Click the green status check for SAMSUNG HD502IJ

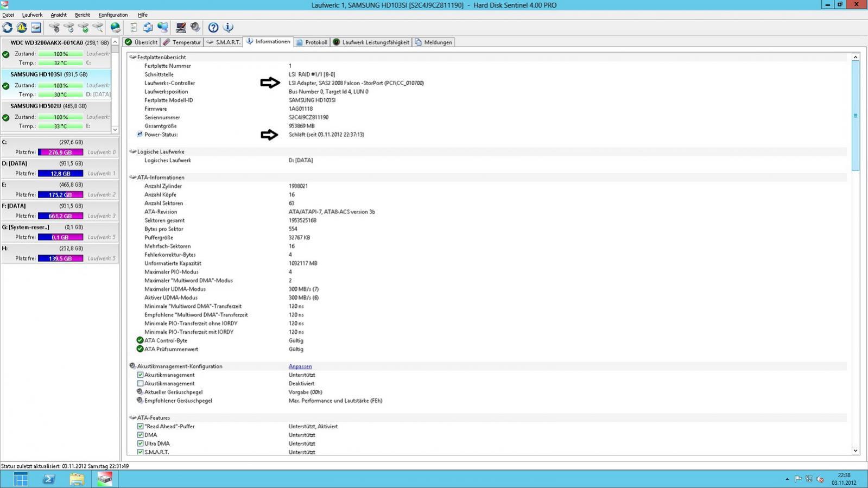6,117
